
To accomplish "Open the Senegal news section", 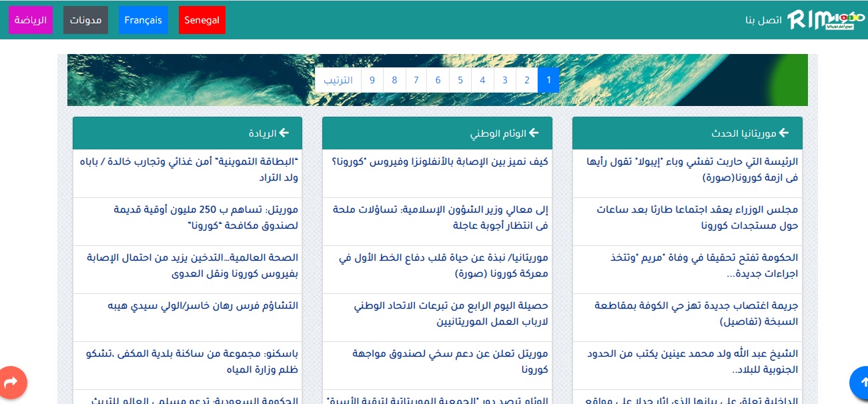I will pyautogui.click(x=201, y=19).
